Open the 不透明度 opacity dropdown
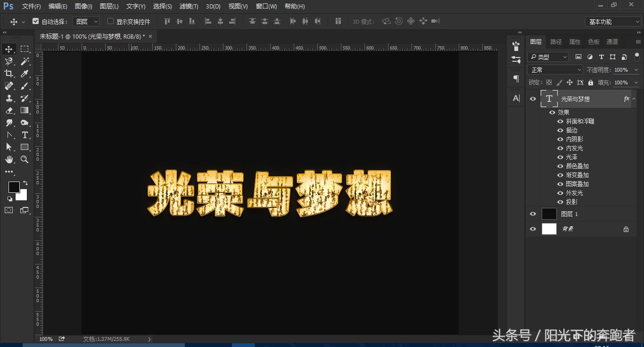This screenshot has width=644, height=347. click(636, 69)
